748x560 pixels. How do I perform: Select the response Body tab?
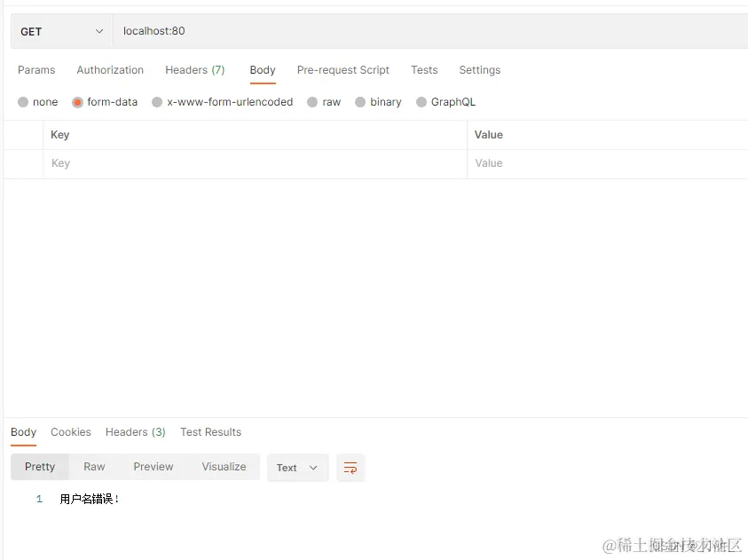click(23, 432)
